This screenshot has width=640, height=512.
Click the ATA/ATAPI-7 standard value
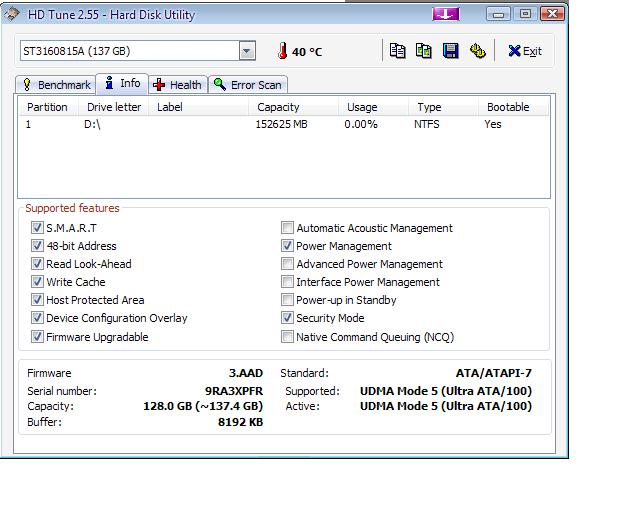(493, 373)
